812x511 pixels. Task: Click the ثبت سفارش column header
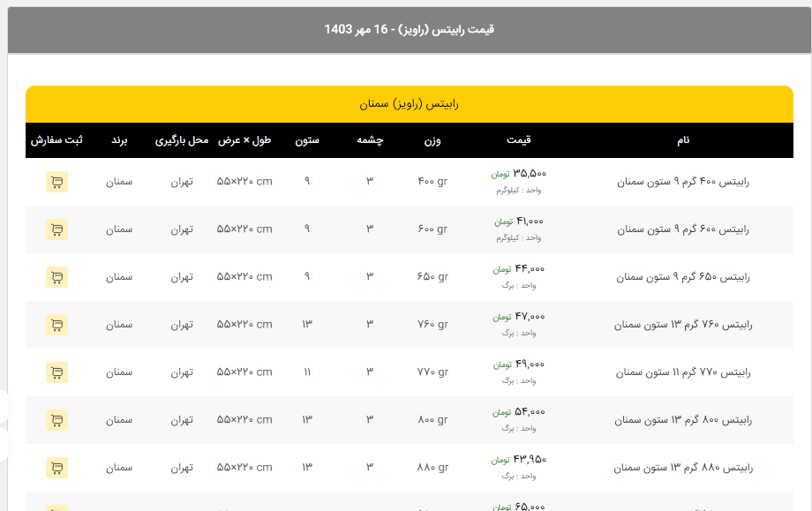click(x=56, y=140)
